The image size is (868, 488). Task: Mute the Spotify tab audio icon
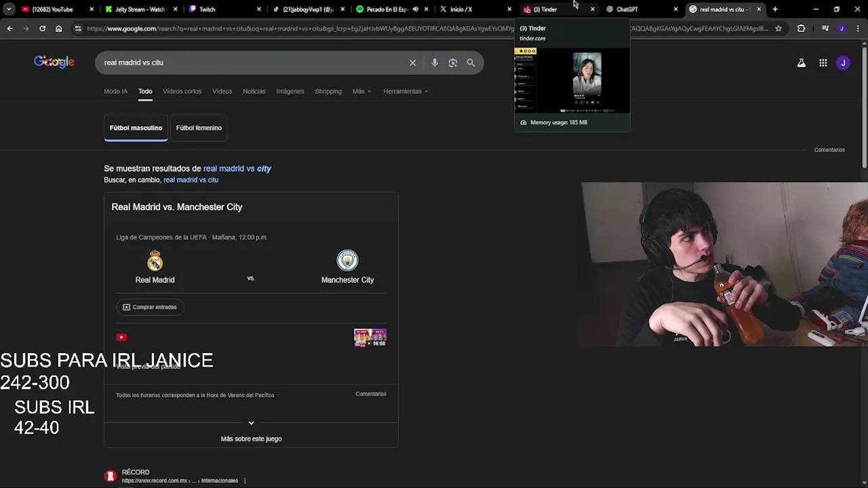point(415,9)
